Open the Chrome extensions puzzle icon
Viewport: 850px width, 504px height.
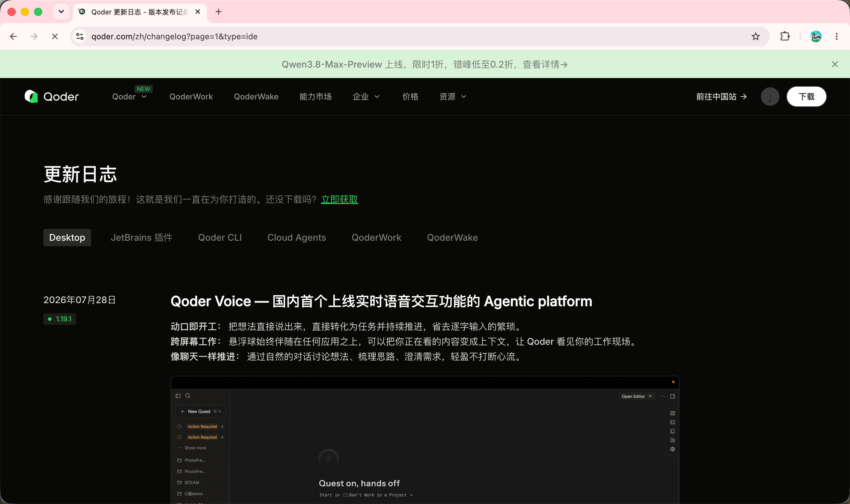pyautogui.click(x=785, y=36)
